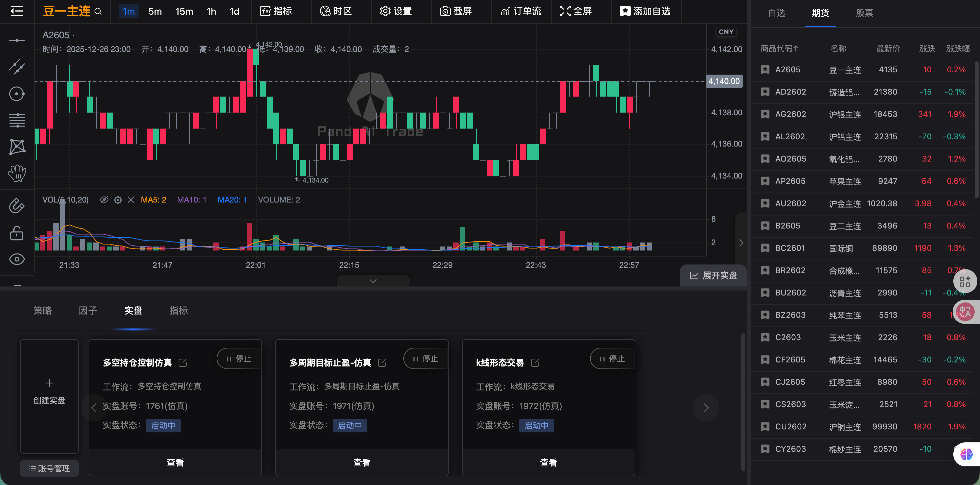
Task: Select the trend line drawing tool
Action: pyautogui.click(x=17, y=67)
